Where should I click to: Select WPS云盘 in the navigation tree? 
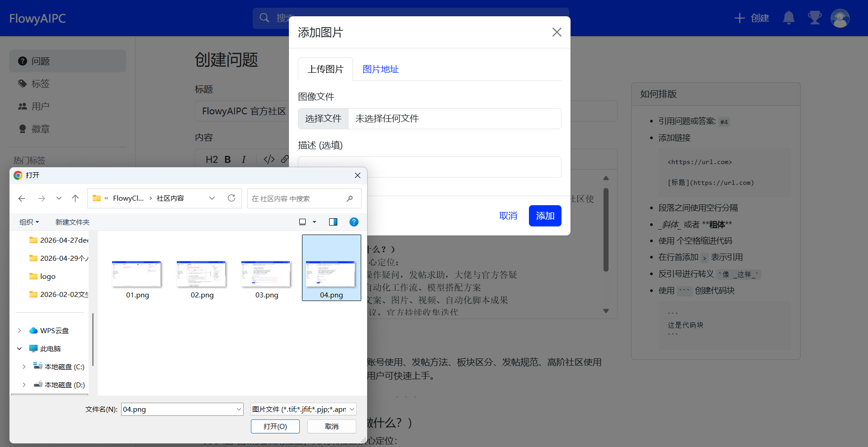(49, 330)
